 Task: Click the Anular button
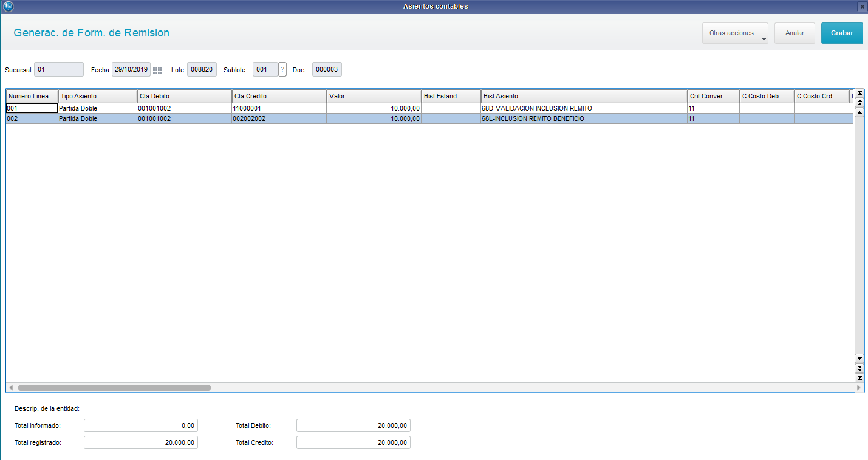tap(795, 33)
